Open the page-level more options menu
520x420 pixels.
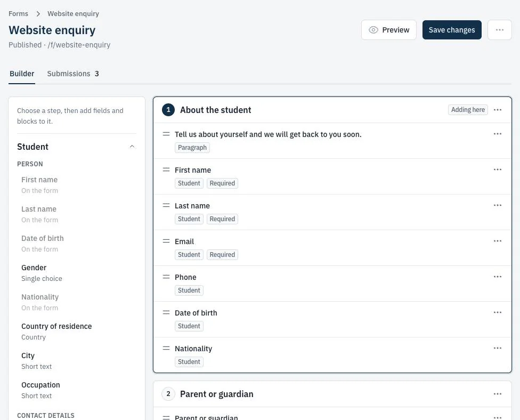[499, 30]
